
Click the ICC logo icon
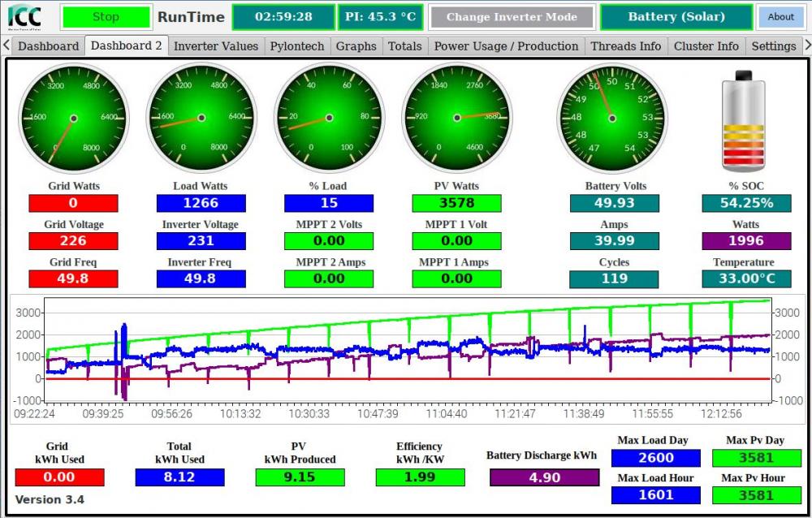point(24,16)
